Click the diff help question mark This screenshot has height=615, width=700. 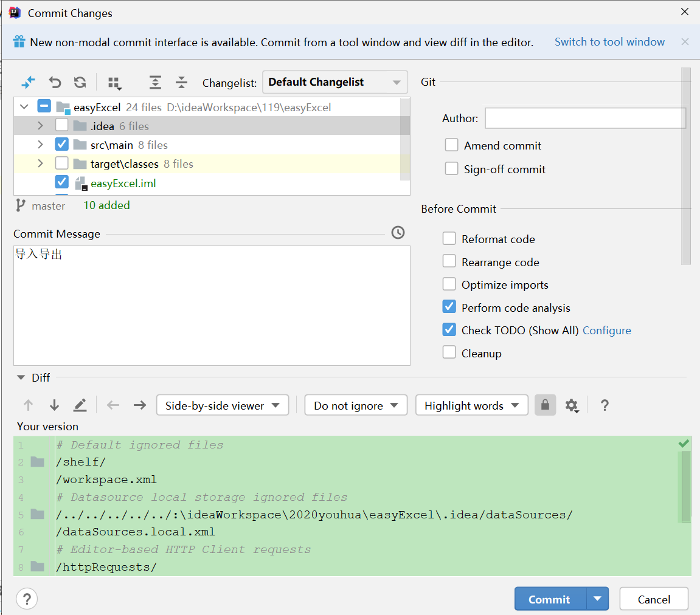tap(605, 405)
